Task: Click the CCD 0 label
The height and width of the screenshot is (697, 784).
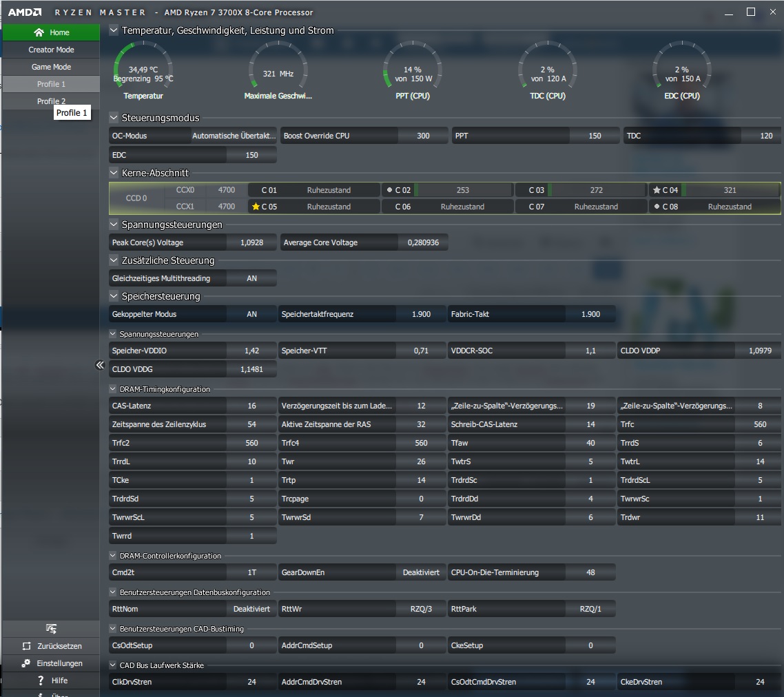Action: point(136,198)
